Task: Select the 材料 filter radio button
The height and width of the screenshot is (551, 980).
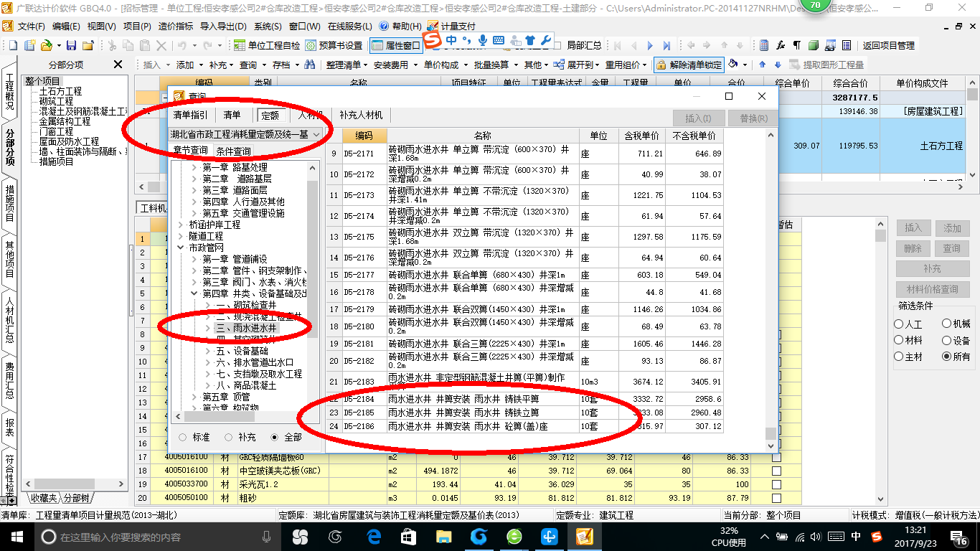Action: pyautogui.click(x=899, y=340)
